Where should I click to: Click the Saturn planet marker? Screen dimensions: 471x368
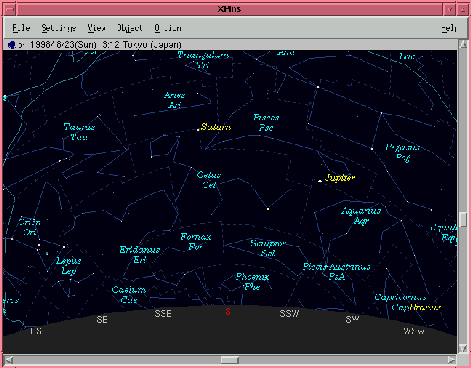[198, 130]
